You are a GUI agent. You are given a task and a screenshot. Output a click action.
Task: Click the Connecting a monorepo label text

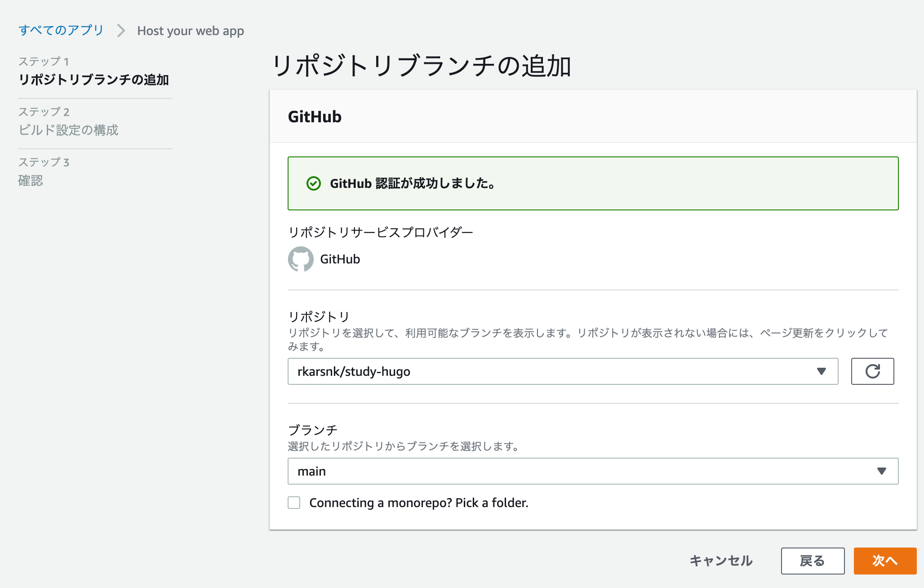pos(419,503)
